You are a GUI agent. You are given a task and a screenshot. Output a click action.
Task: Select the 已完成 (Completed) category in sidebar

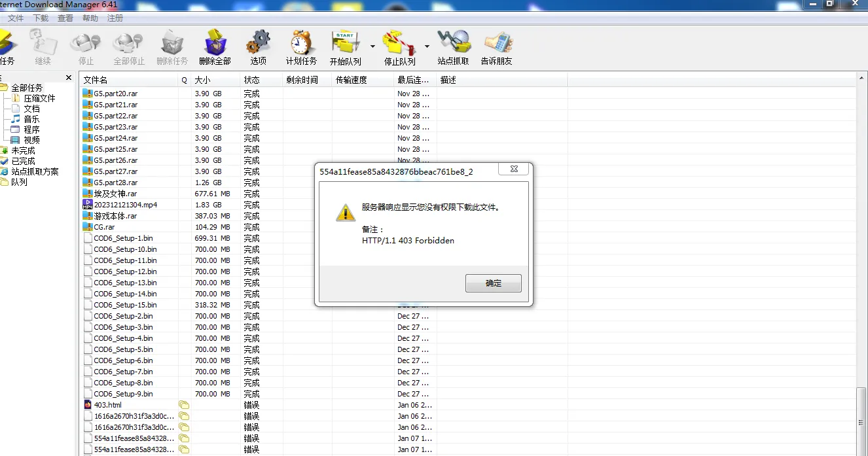(23, 160)
